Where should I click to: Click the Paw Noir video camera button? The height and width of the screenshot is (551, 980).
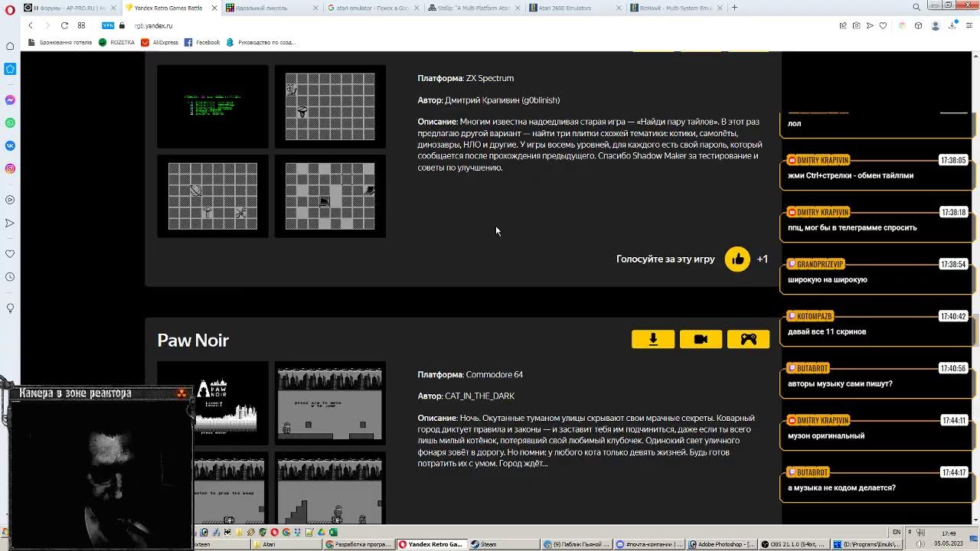701,339
